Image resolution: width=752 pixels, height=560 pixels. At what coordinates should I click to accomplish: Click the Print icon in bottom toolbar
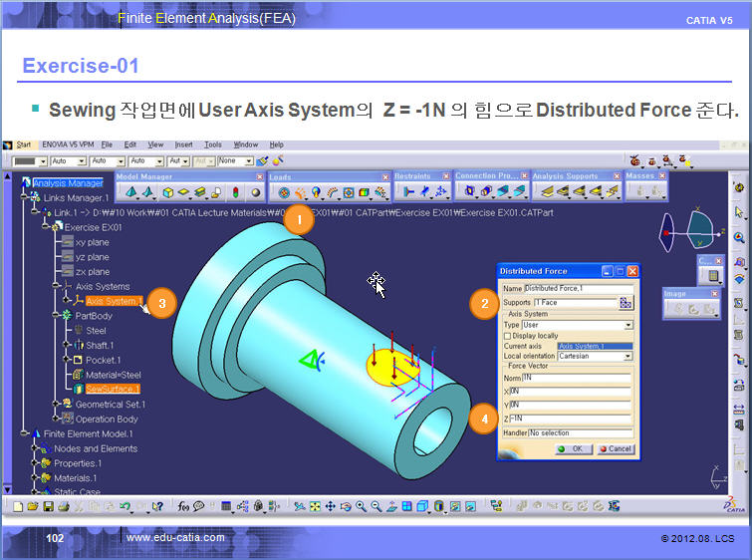(64, 506)
